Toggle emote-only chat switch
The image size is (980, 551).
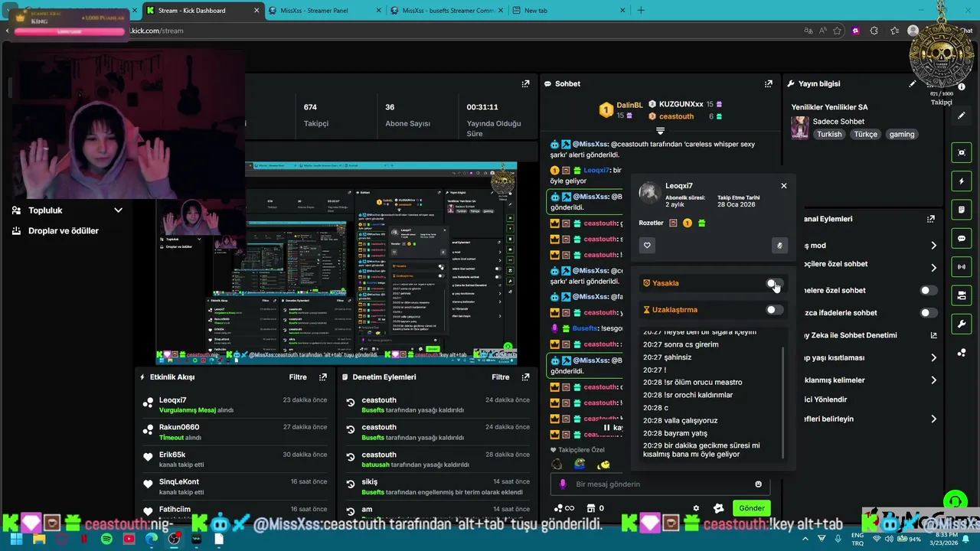(929, 313)
